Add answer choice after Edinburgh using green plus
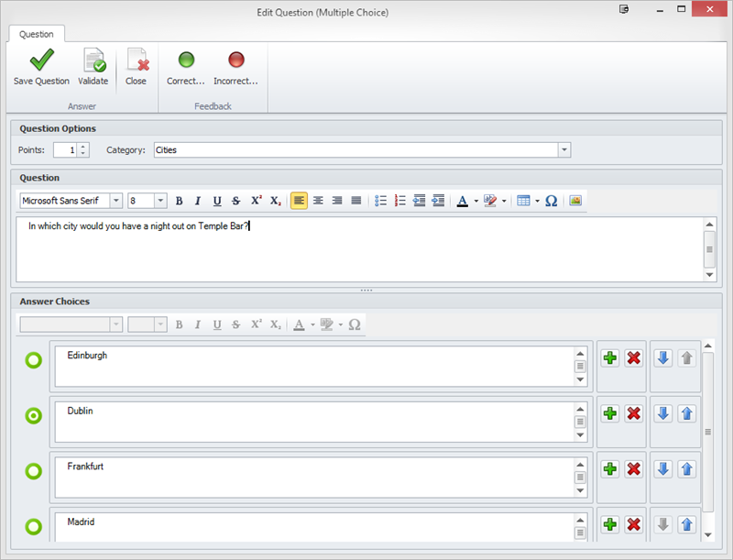Screen dimensions: 733x560 tap(609, 357)
